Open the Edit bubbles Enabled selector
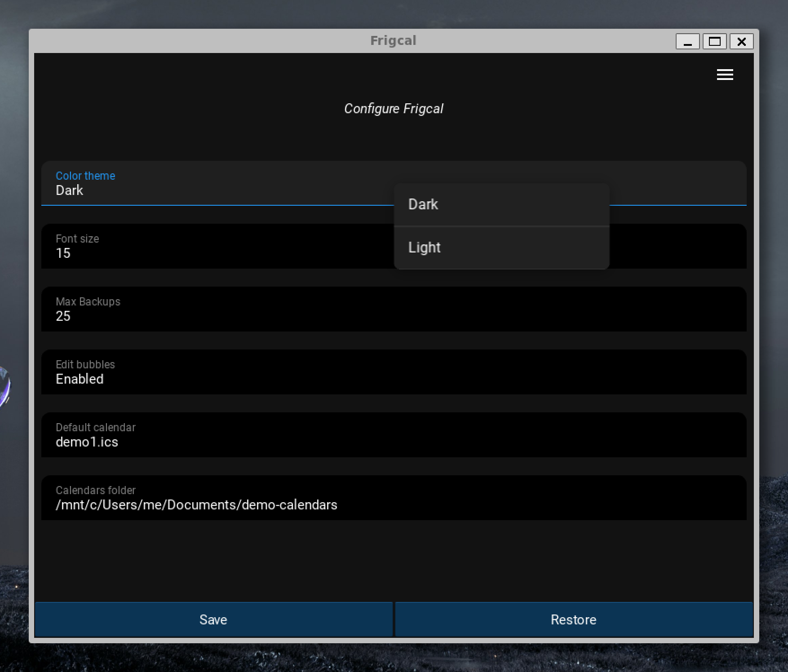 394,372
